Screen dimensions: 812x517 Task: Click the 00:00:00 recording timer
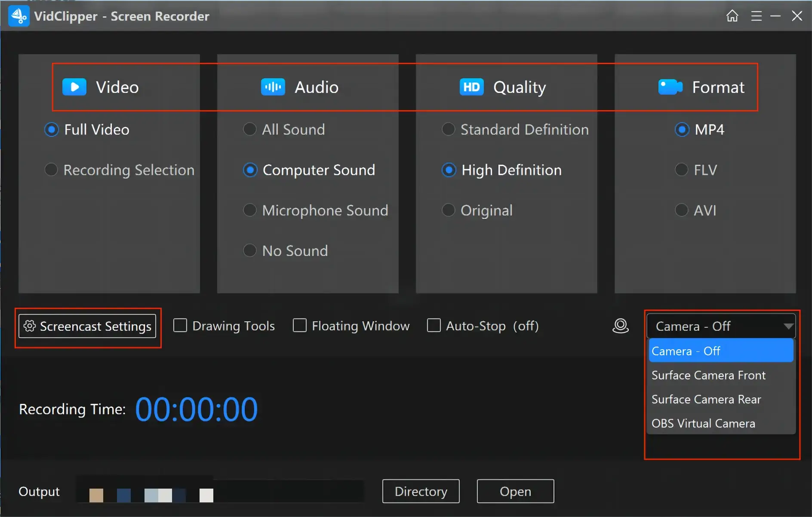pyautogui.click(x=197, y=409)
